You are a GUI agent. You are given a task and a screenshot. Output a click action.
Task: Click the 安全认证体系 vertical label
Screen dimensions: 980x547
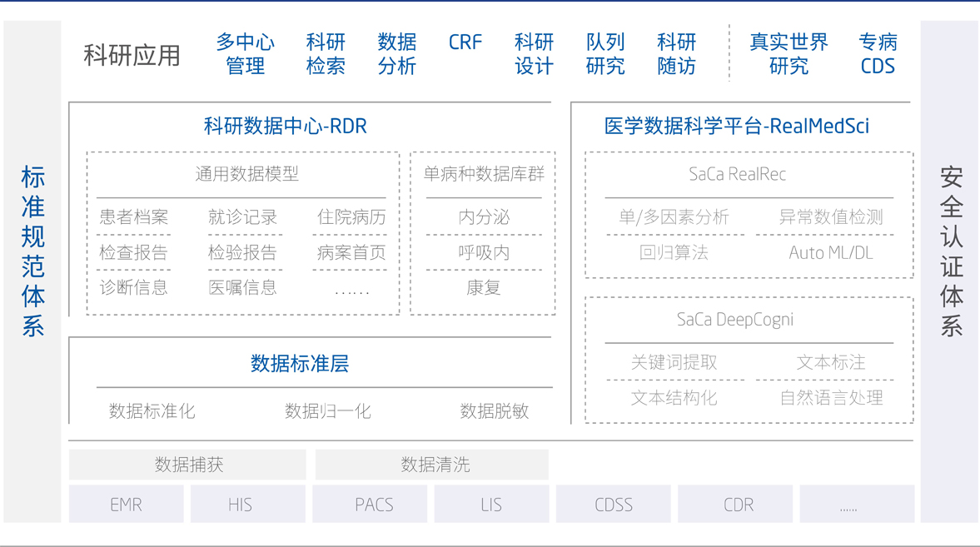[x=951, y=251]
